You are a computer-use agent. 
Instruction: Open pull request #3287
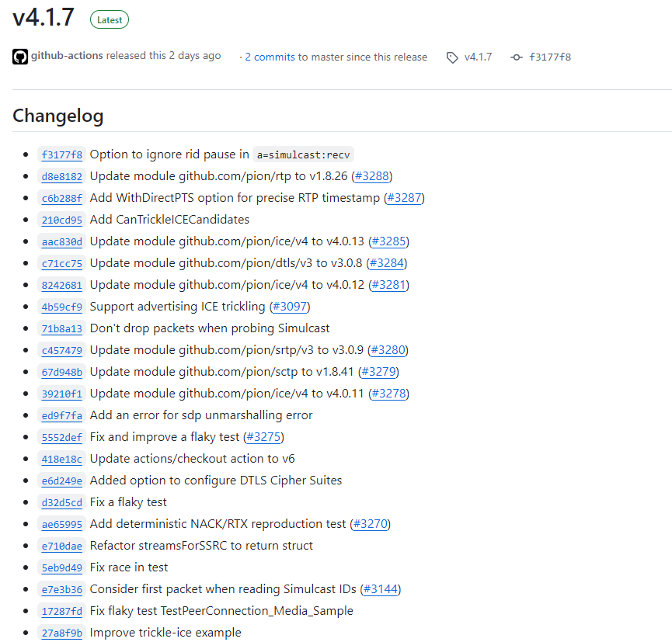click(x=404, y=198)
